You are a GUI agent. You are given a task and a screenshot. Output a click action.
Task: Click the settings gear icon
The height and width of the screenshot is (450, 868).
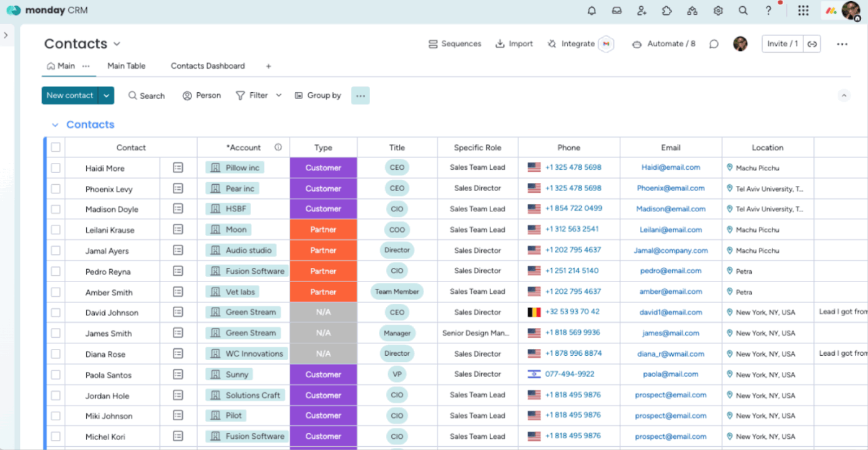click(x=717, y=11)
